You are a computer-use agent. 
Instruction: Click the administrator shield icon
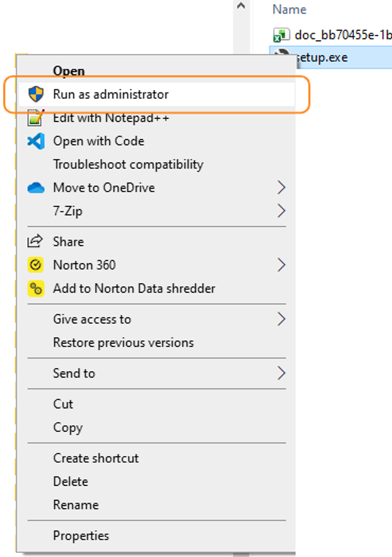coord(36,94)
